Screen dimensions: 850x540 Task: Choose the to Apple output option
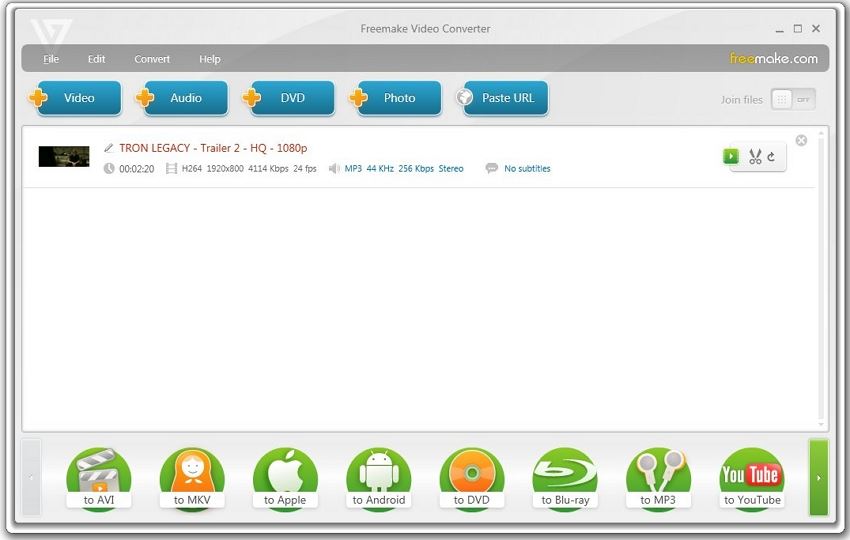click(285, 478)
